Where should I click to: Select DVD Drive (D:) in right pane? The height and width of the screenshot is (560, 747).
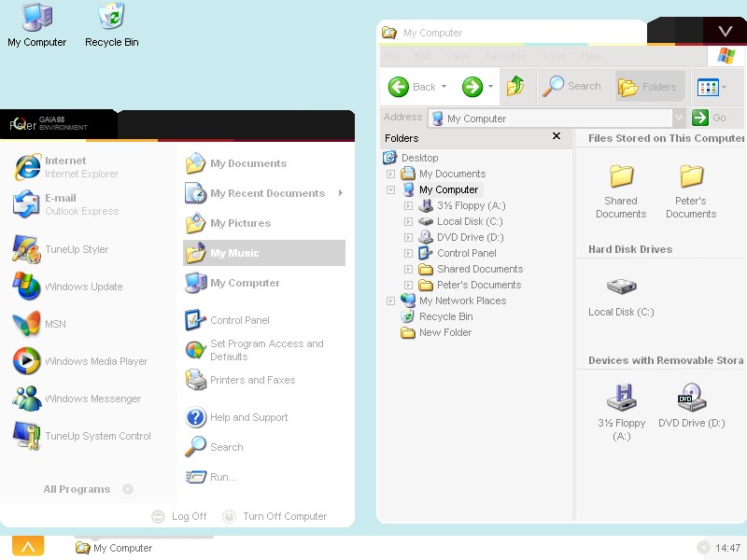pos(692,405)
